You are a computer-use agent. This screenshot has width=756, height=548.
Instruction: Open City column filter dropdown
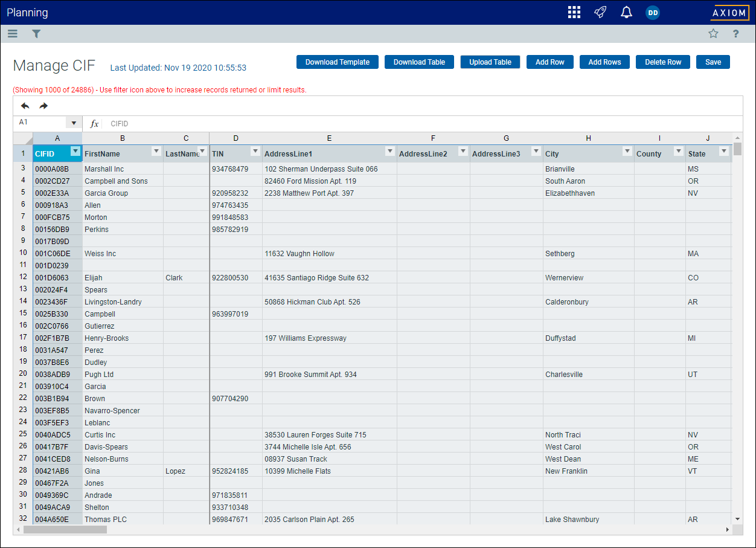(x=627, y=151)
